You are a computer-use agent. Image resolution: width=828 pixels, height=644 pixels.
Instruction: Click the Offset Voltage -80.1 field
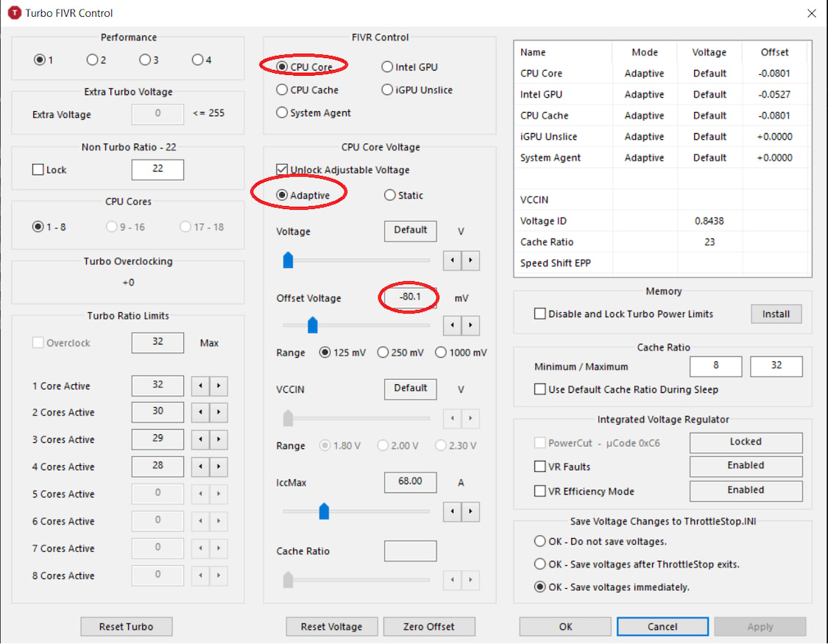tap(410, 297)
